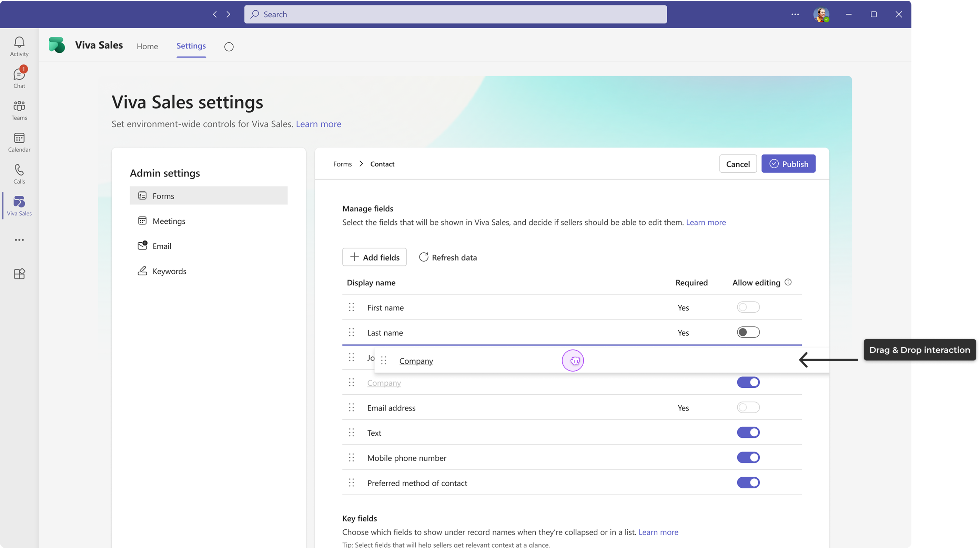Go back with the left arrow
This screenshot has width=980, height=548.
[215, 14]
